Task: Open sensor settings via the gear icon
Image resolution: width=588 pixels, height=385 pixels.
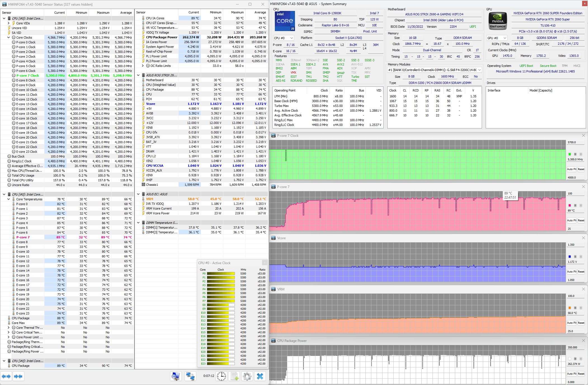Action: [x=247, y=376]
